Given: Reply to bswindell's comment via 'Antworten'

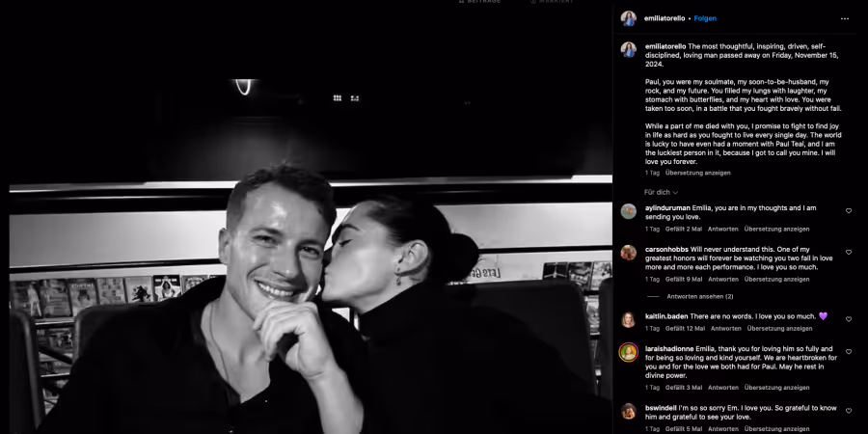Looking at the screenshot, I should click(723, 429).
